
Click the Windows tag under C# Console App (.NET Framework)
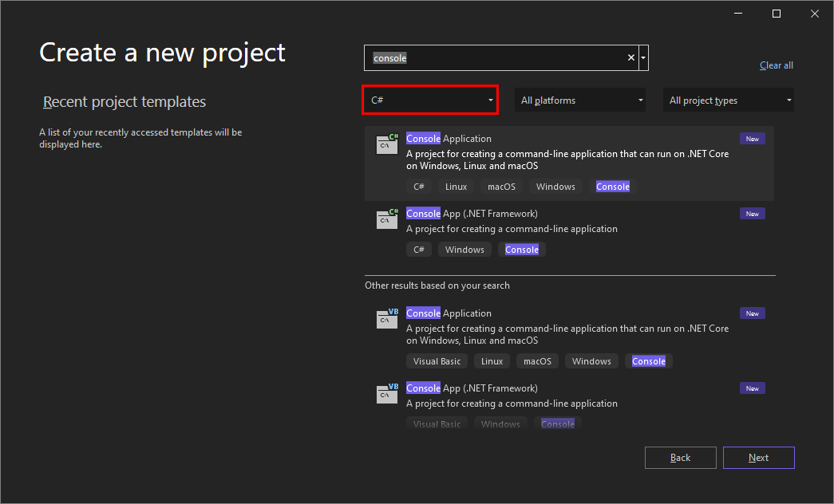click(x=464, y=250)
